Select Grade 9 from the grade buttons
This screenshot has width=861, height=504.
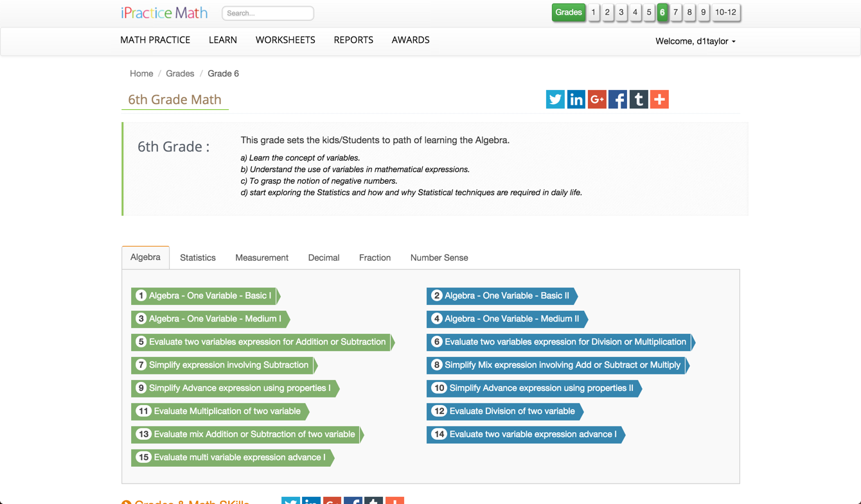(x=703, y=12)
